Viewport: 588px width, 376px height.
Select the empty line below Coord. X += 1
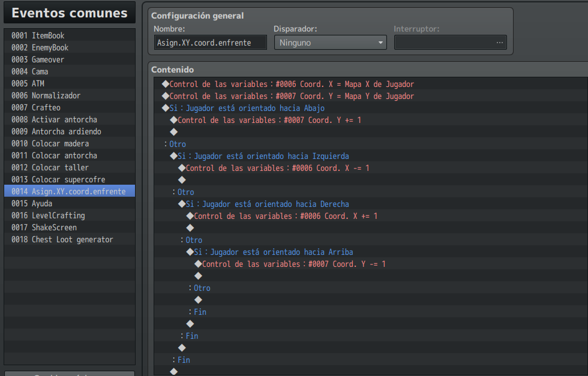tap(371, 228)
